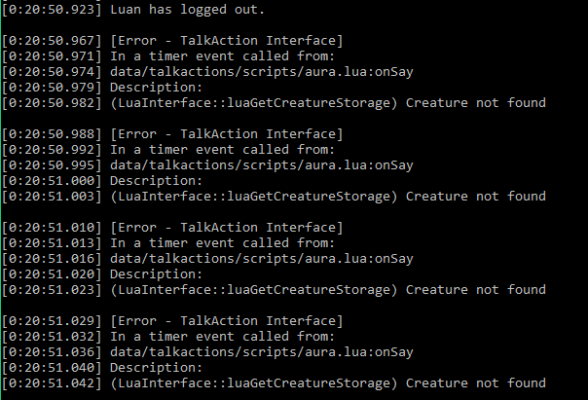588x400 pixels.
Task: Select the error header at 0:20:50.988
Action: coord(226,134)
